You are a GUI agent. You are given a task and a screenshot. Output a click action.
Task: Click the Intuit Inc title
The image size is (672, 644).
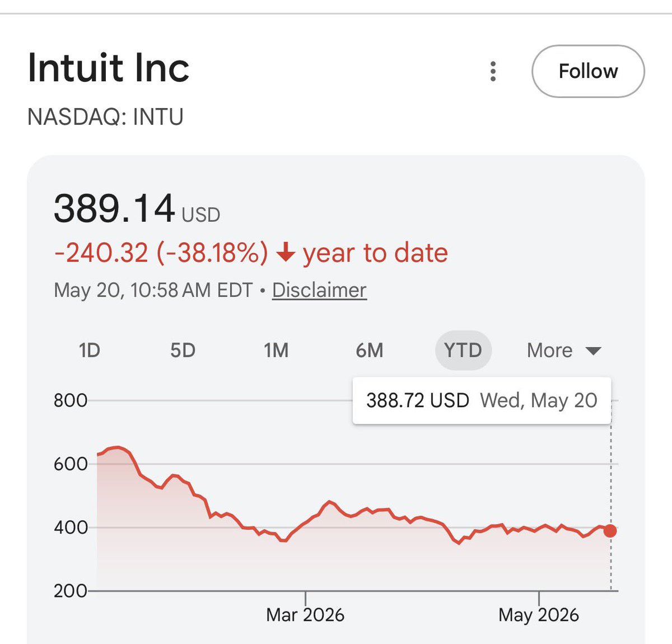109,68
